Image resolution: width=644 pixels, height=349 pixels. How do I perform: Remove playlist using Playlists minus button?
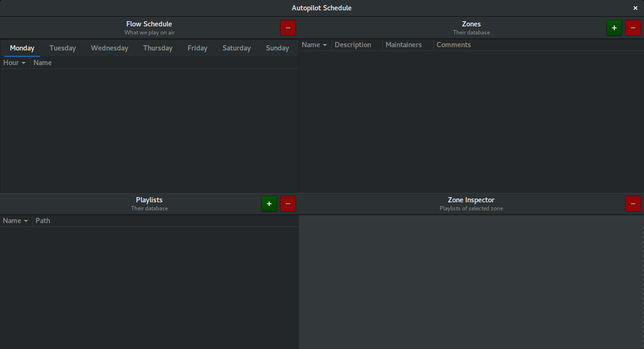tap(288, 204)
